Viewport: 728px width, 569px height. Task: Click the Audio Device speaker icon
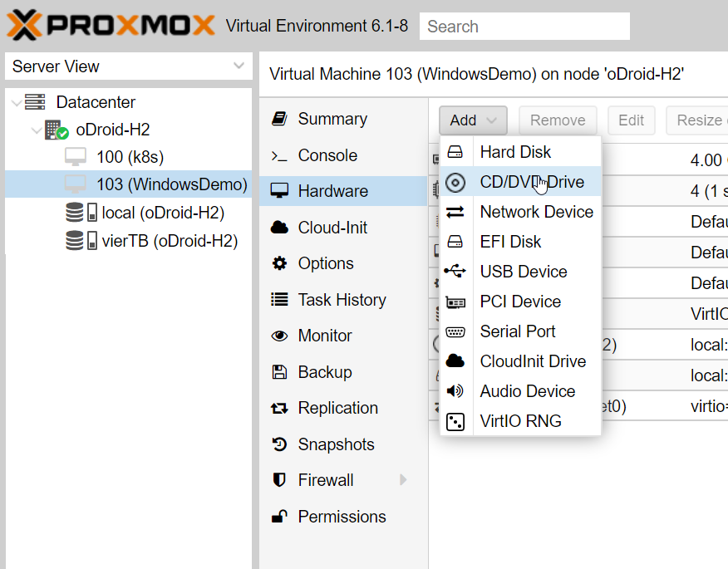click(455, 391)
